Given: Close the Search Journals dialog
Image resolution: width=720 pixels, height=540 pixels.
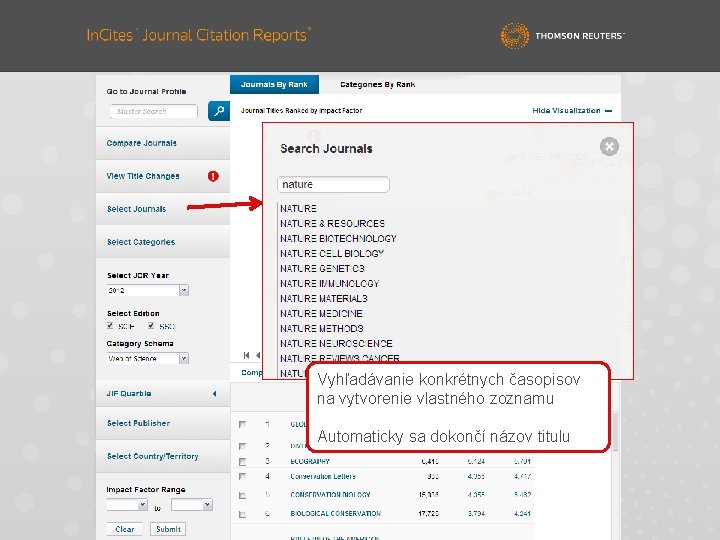Looking at the screenshot, I should tap(609, 146).
